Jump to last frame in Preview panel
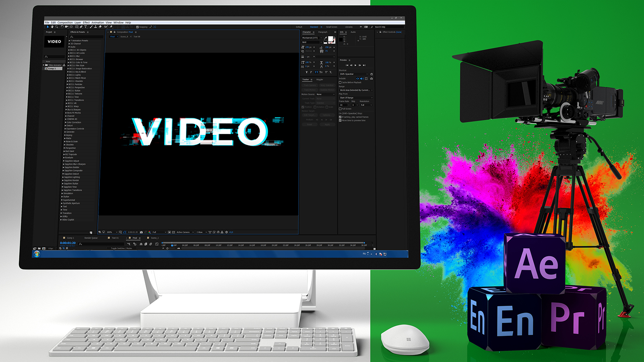Screen dimensions: 644x362 click(364, 65)
